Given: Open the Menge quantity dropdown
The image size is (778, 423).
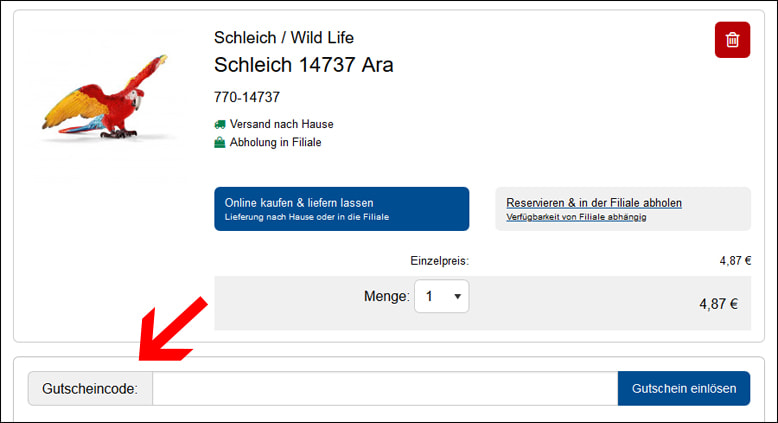Looking at the screenshot, I should (x=442, y=297).
